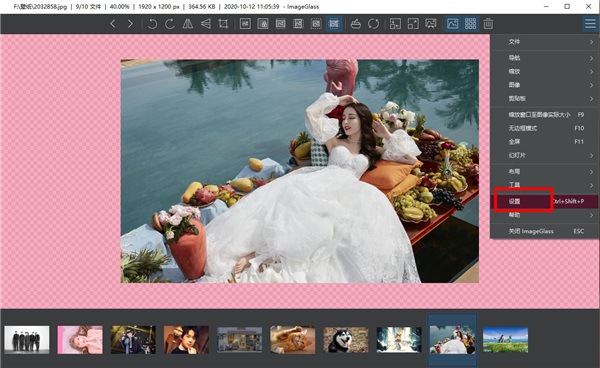Rotate image counterclockwise

[x=152, y=24]
